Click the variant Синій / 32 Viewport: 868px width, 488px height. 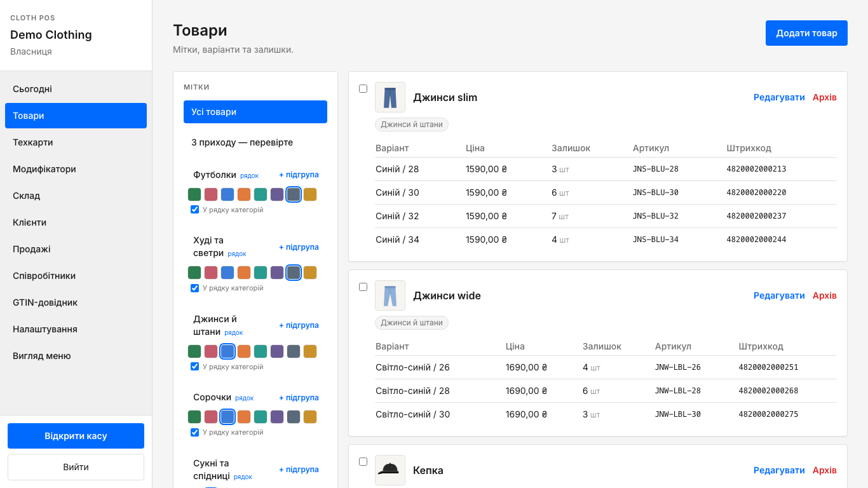[397, 216]
